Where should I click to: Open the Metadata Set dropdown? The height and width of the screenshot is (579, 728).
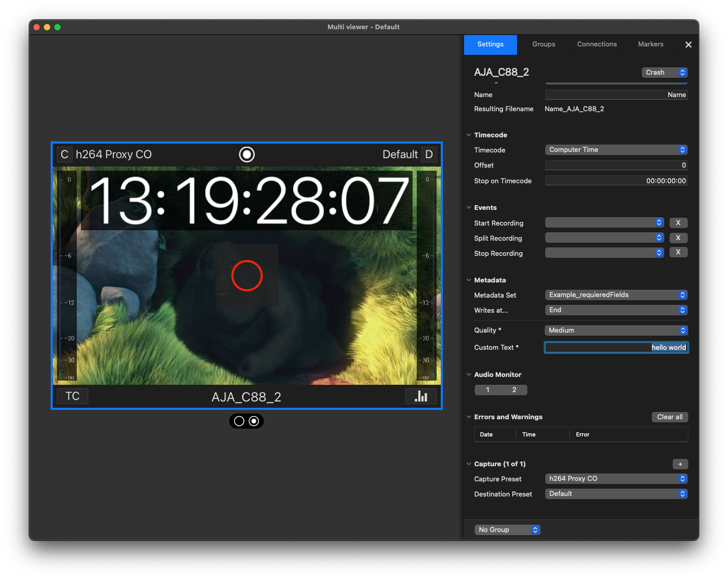pyautogui.click(x=616, y=295)
